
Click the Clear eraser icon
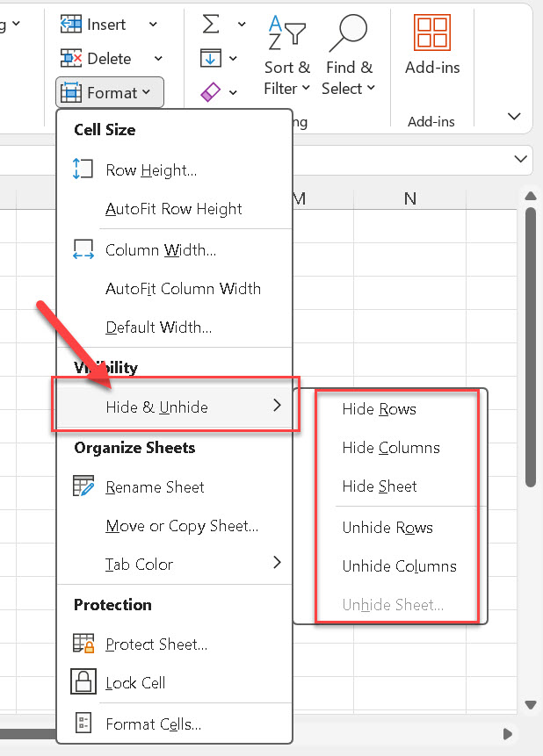coord(211,92)
